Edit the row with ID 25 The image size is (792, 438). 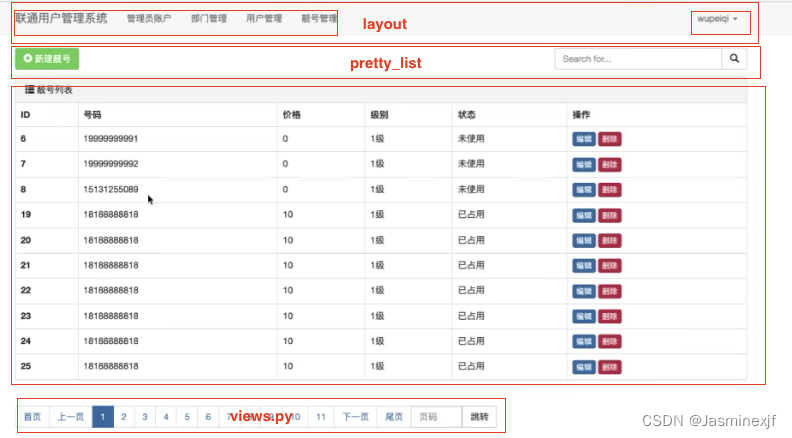584,367
